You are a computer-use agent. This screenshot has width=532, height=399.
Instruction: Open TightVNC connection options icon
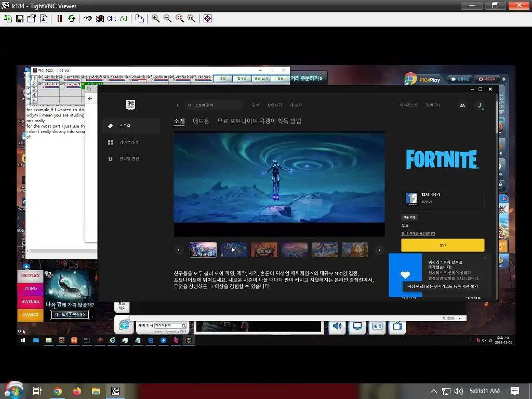click(x=32, y=19)
